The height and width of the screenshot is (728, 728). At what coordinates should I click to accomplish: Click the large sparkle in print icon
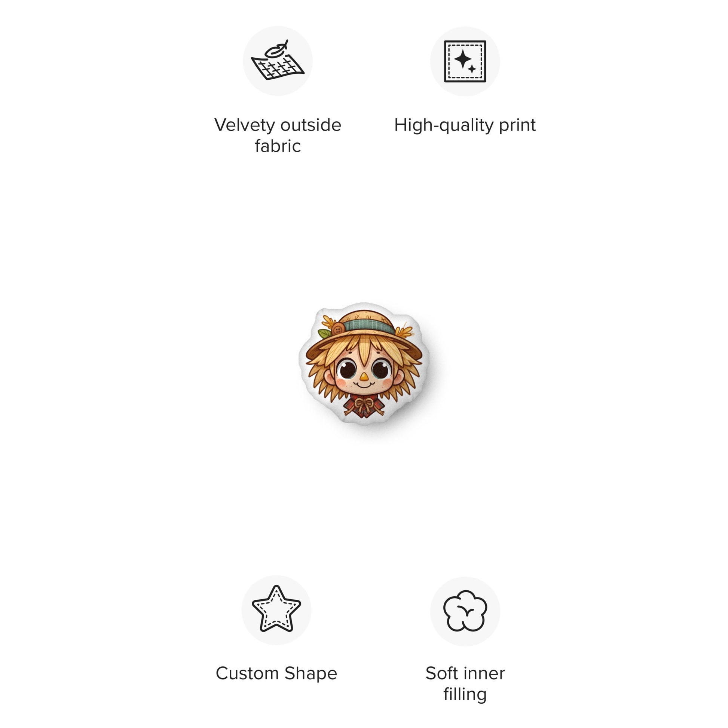coord(463,59)
